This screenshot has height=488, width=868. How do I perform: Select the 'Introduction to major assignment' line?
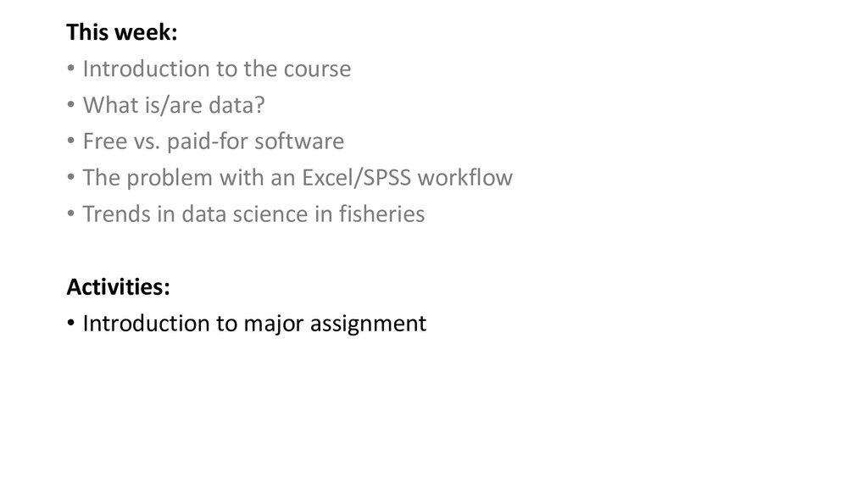pos(254,324)
